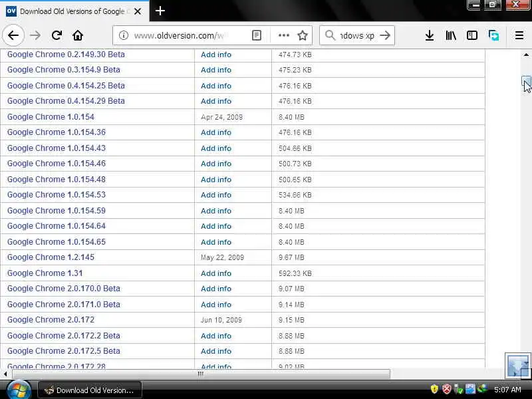Open the Firefox home page
Screen dimensions: 532x399
point(78,35)
